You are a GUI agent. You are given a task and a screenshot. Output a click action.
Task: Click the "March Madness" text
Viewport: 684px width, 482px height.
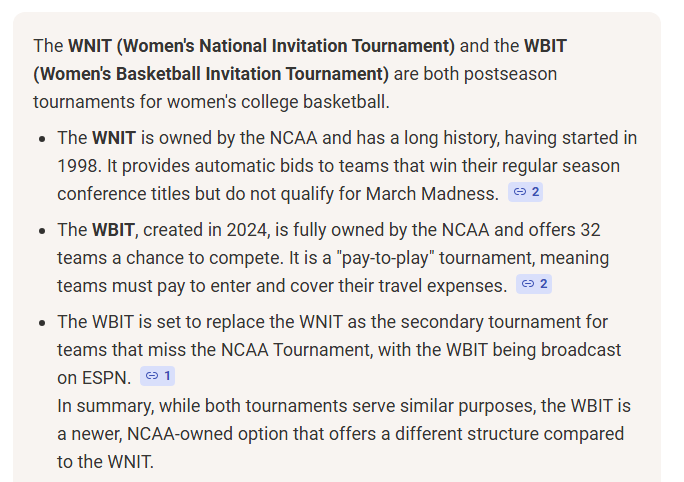[444, 194]
